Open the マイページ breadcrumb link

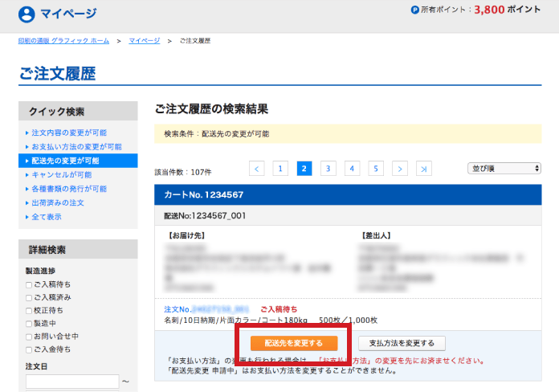pyautogui.click(x=144, y=40)
